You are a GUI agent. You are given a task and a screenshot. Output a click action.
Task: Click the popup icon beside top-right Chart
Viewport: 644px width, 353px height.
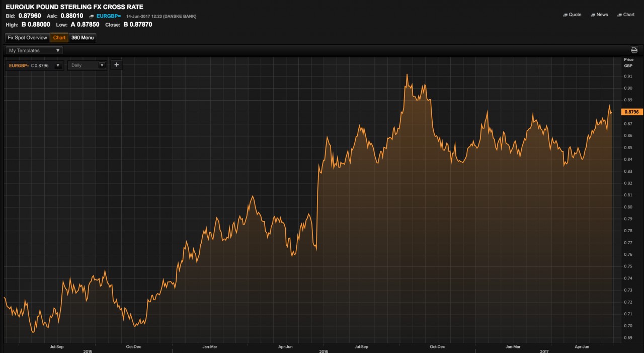pos(619,15)
